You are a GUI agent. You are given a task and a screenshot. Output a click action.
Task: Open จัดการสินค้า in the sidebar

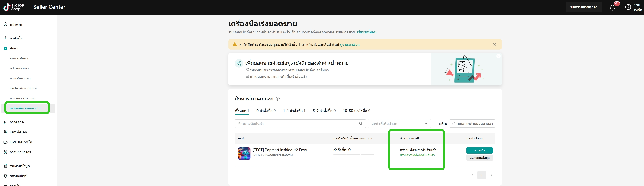(19, 58)
